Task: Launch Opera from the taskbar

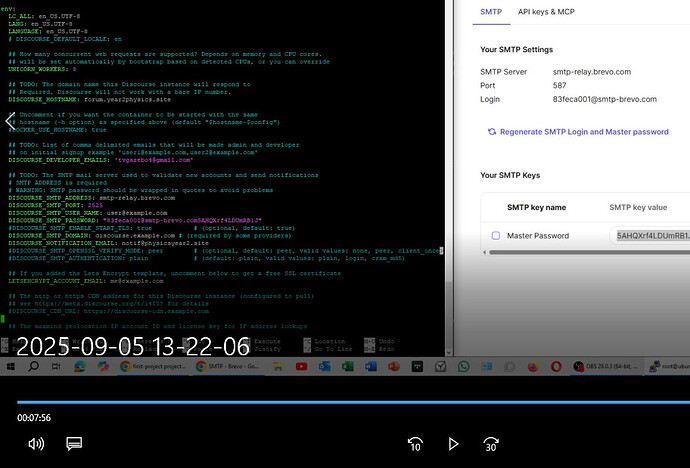Action: 556,366
